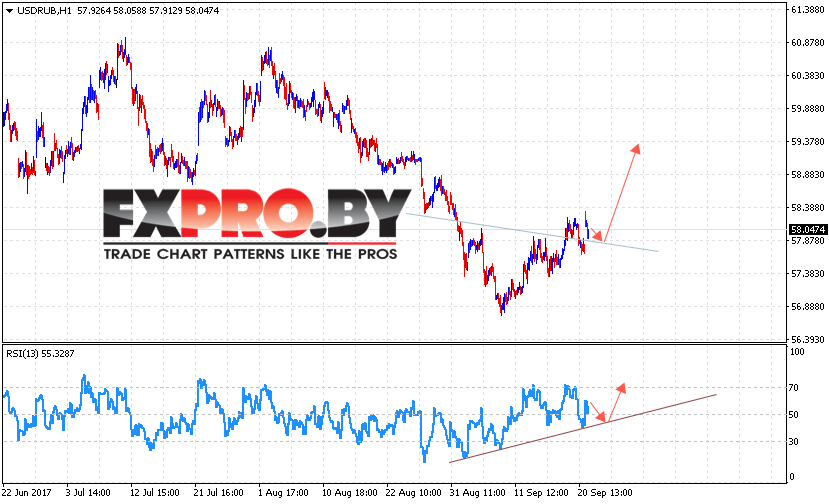Select RSI scale label 30

(x=794, y=442)
